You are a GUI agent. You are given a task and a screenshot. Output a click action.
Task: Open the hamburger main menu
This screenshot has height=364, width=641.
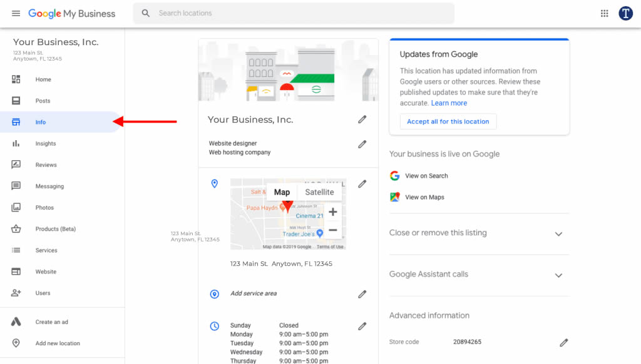pos(16,13)
